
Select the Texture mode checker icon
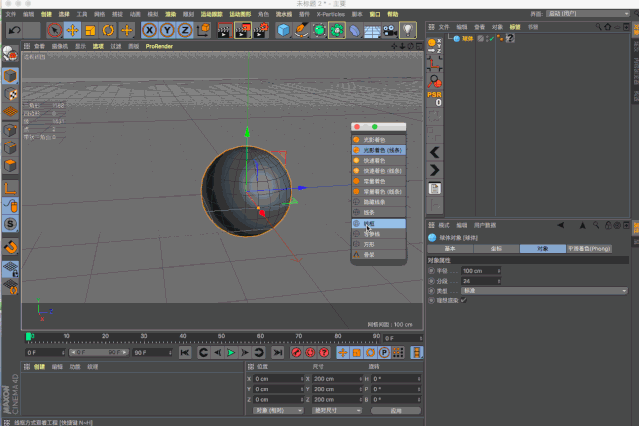tap(11, 94)
